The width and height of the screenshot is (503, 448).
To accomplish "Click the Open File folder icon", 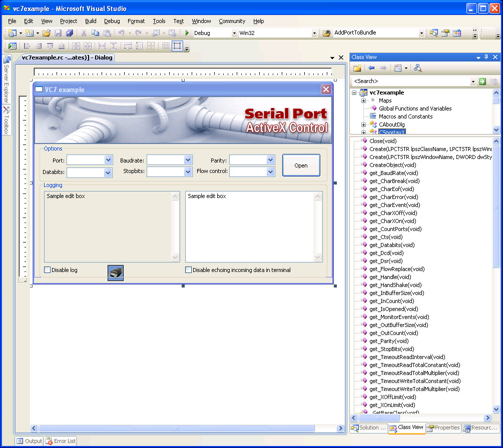I will (47, 32).
